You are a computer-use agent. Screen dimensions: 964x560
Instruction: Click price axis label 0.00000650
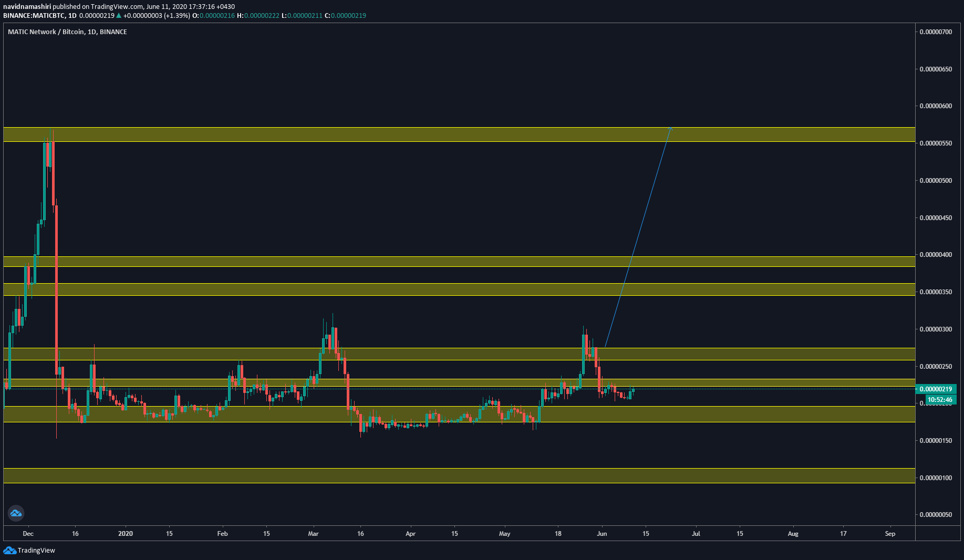coord(936,69)
